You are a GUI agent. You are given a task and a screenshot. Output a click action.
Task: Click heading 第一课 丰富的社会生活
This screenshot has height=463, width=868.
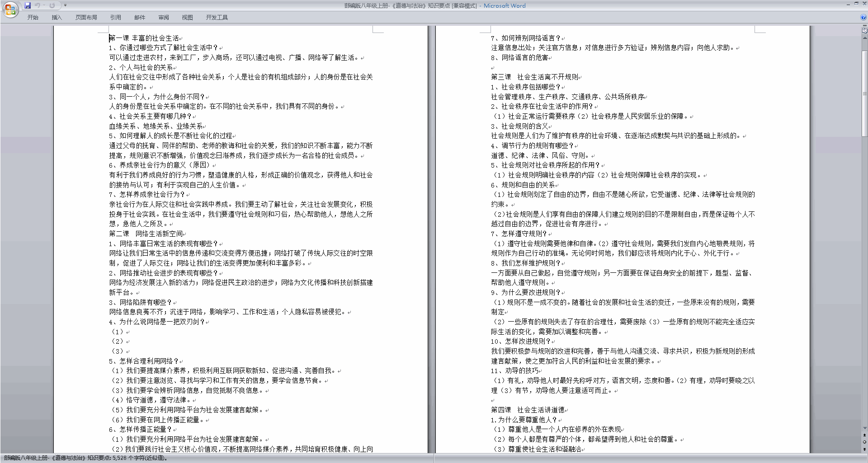144,38
